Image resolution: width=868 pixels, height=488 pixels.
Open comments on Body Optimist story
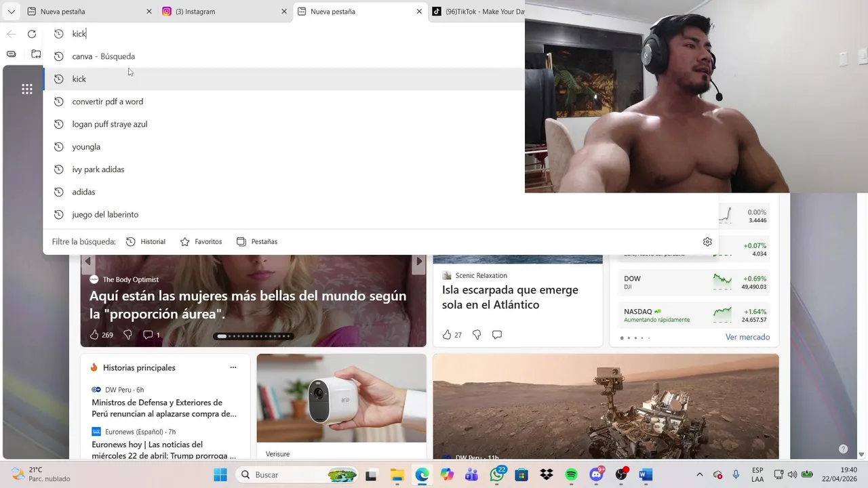click(x=151, y=335)
